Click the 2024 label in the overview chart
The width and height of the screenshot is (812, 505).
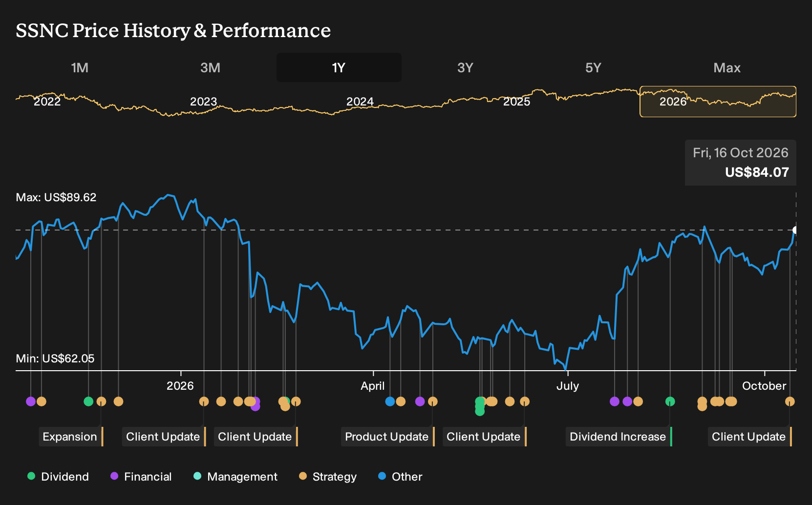[360, 102]
